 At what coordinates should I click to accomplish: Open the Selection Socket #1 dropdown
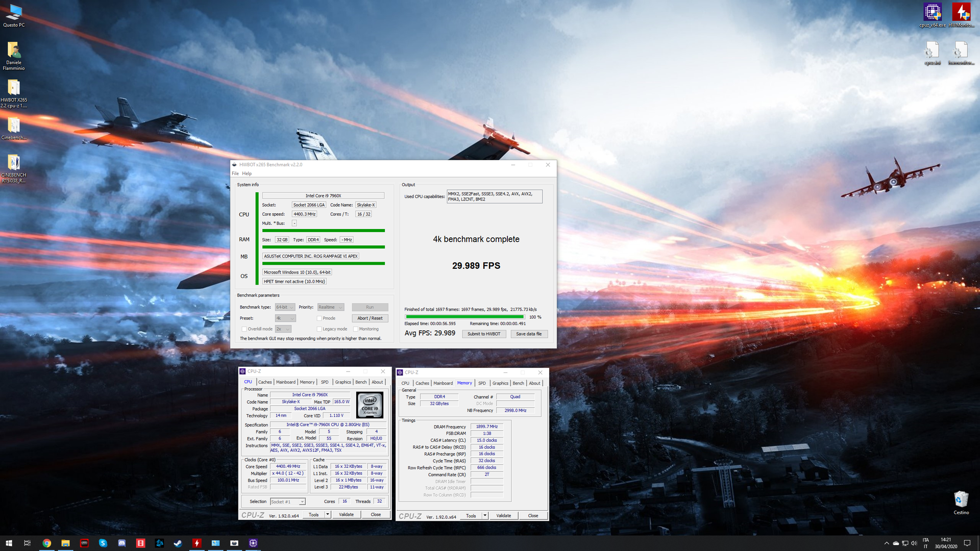(x=288, y=502)
